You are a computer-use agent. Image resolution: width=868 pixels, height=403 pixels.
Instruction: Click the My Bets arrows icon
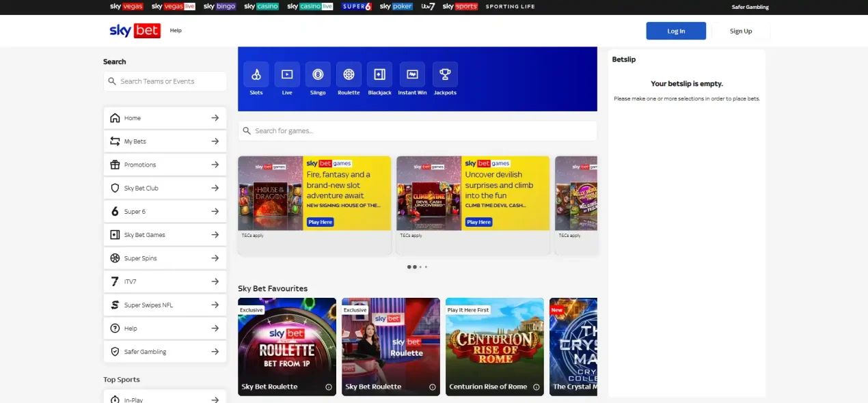[x=115, y=141]
